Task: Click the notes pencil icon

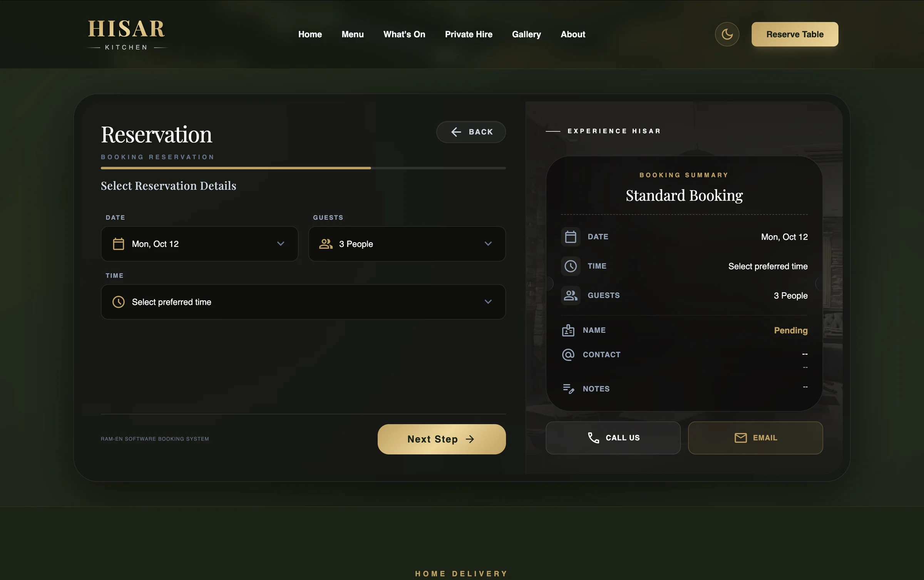Action: pos(568,389)
